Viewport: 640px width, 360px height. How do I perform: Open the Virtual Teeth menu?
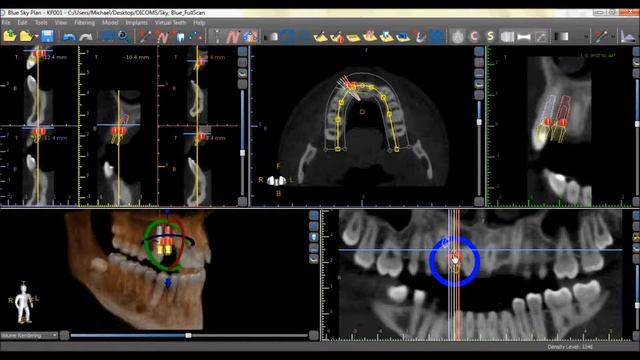coord(170,23)
